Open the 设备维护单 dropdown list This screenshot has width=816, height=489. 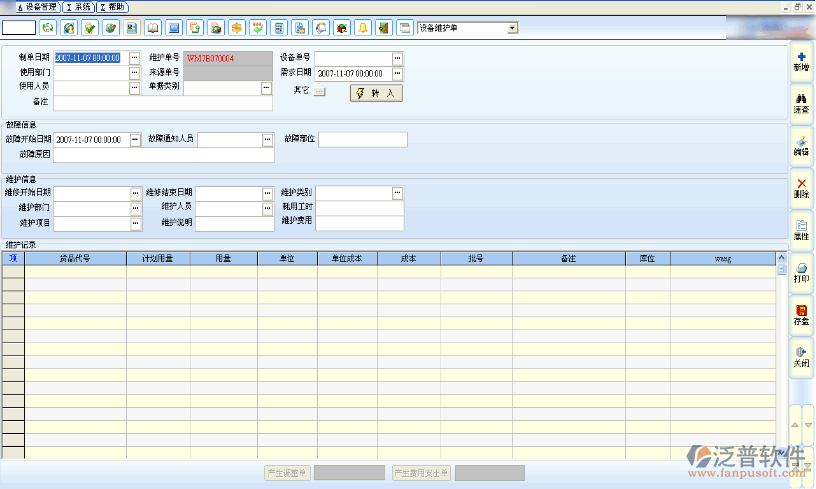[x=513, y=27]
